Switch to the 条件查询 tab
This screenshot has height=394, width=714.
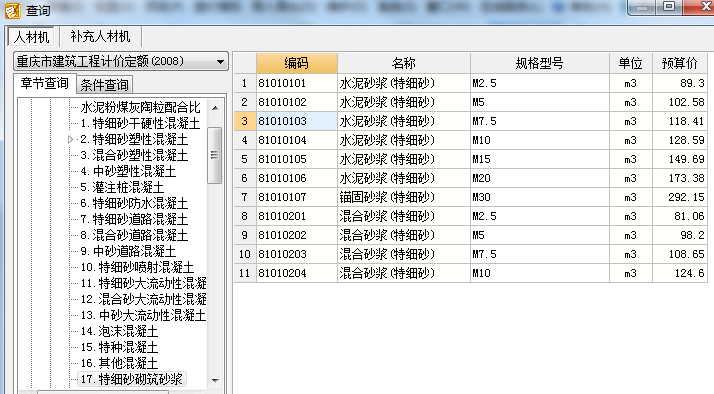[104, 85]
